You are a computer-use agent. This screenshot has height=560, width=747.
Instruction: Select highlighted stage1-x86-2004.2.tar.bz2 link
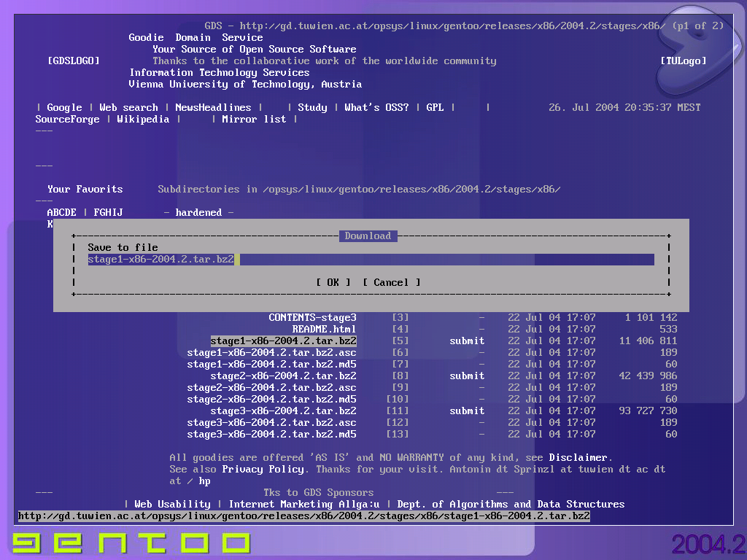[x=284, y=341]
